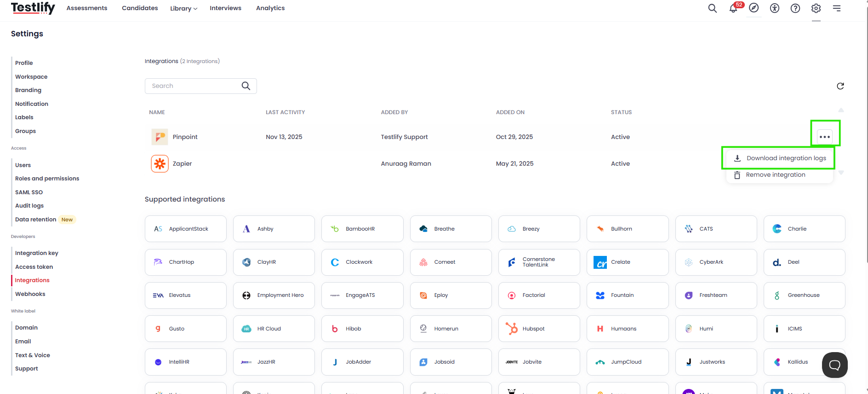Open Support settings
The height and width of the screenshot is (394, 868).
coord(27,369)
